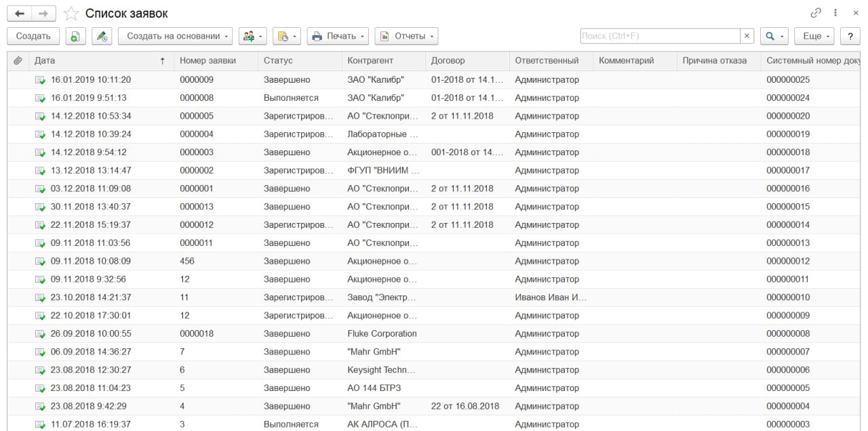868x431 pixels.
Task: Click the back navigation arrow
Action: click(20, 14)
